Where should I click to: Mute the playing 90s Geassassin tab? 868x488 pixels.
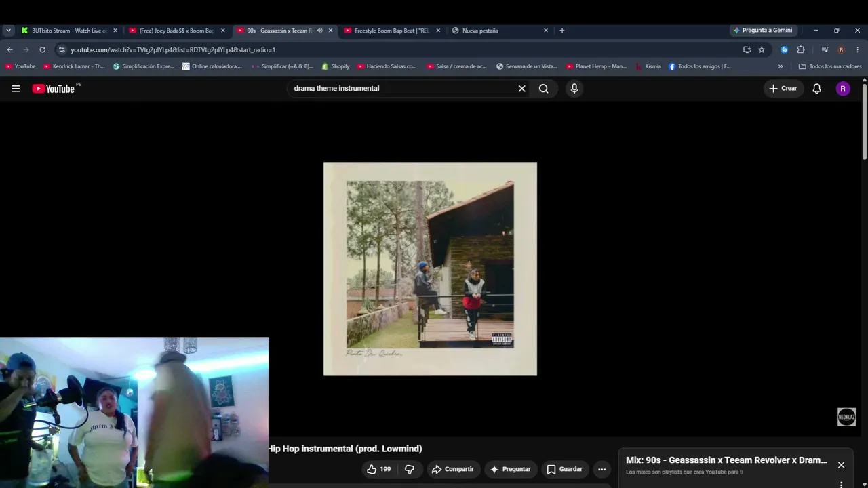point(319,30)
